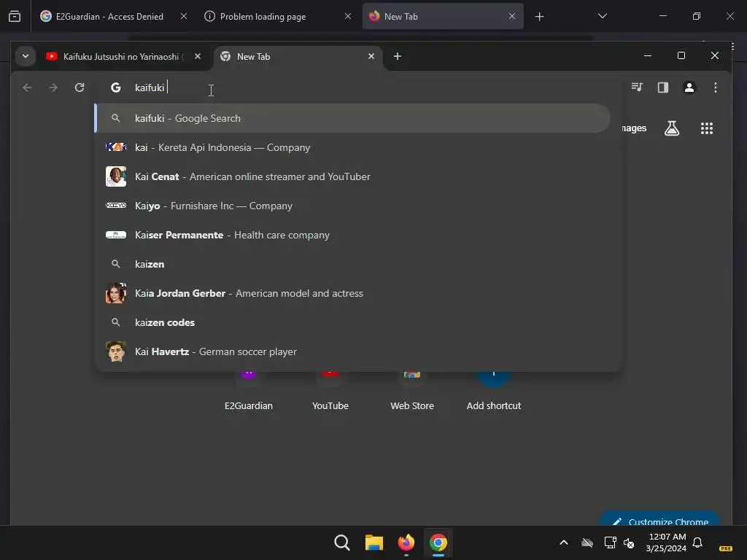Open Chrome's media controls icon
The image size is (747, 560).
[x=637, y=87]
